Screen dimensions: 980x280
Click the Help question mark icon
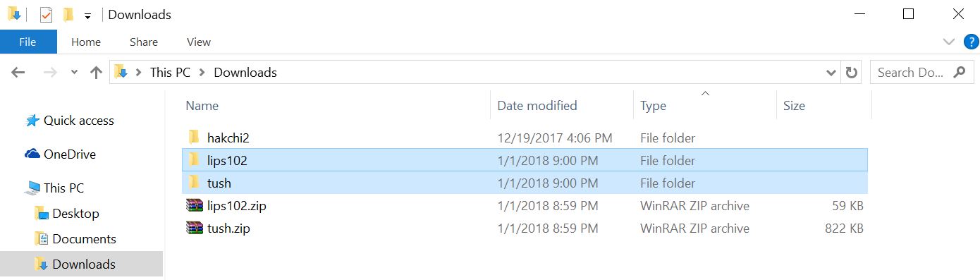[x=971, y=42]
